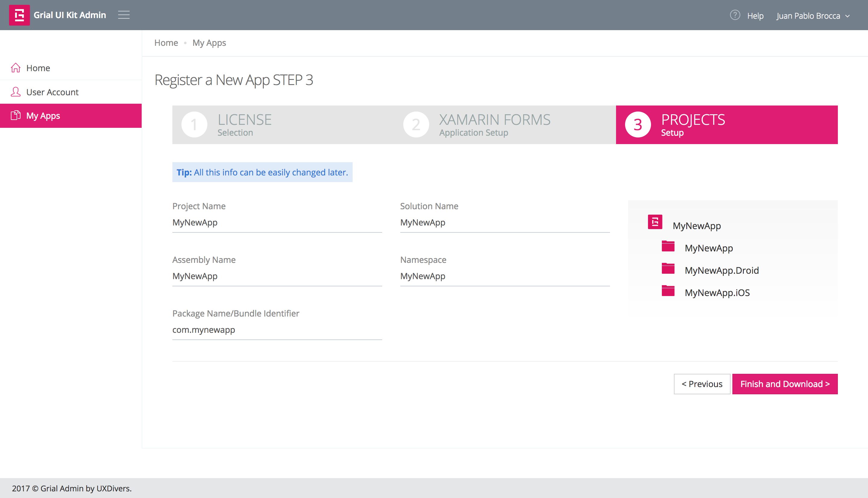Click the Previous button

point(702,384)
